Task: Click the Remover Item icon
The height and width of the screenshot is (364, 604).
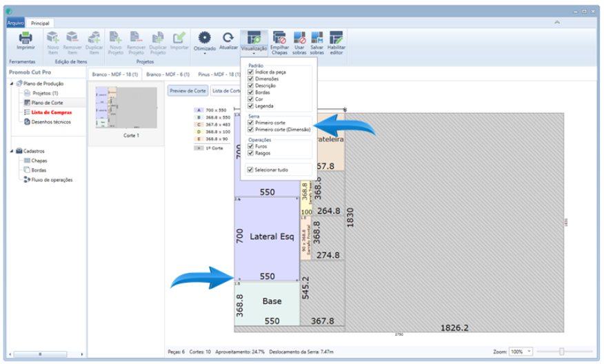Action: (72, 37)
